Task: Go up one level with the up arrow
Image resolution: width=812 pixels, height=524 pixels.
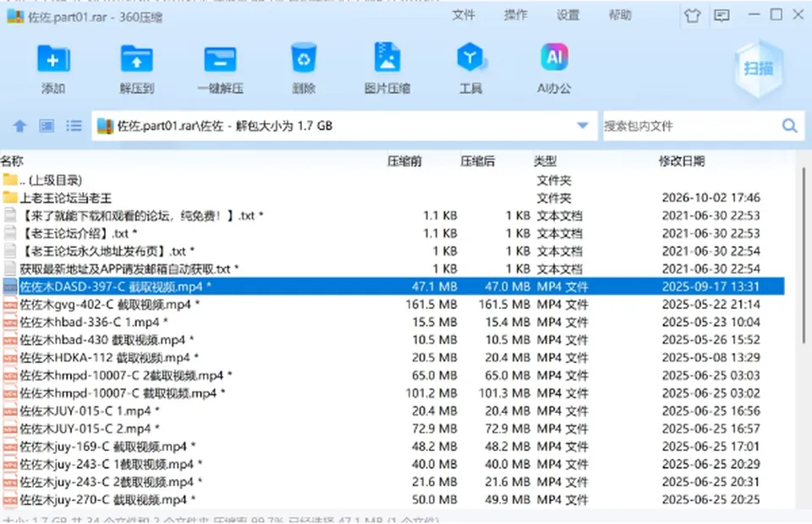Action: (19, 126)
